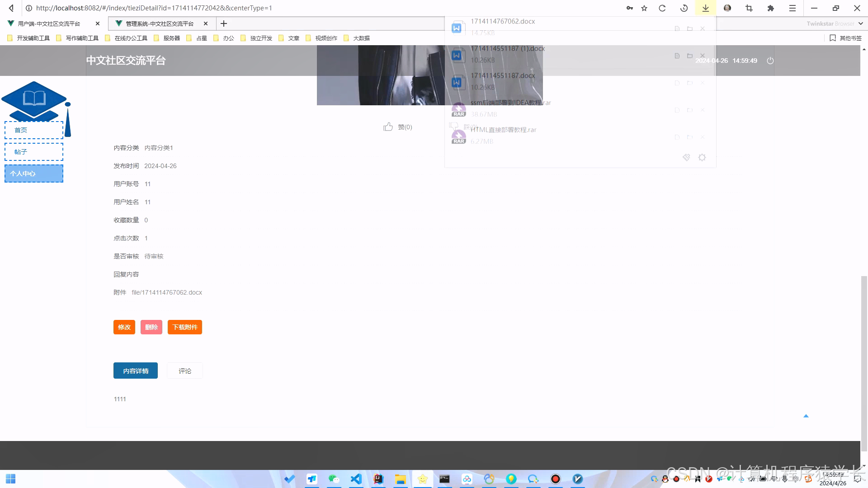Viewport: 868px width, 488px height.
Task: Bookmark page with the star icon
Action: pos(644,8)
